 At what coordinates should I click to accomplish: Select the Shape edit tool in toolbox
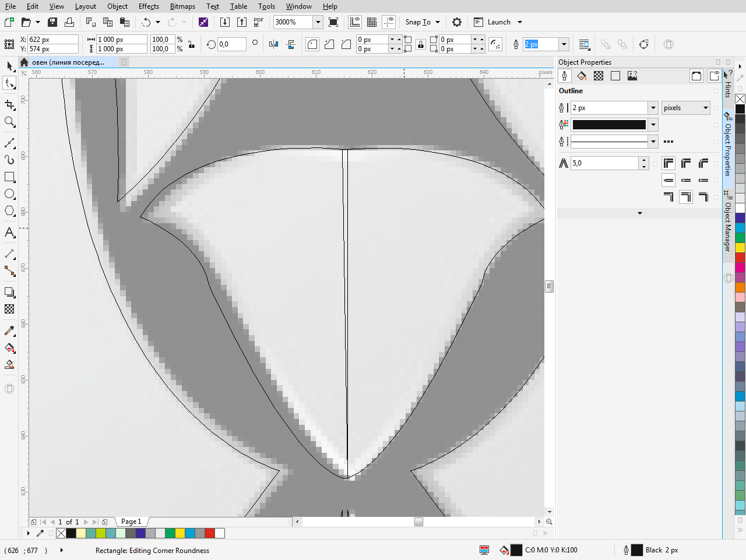9,84
